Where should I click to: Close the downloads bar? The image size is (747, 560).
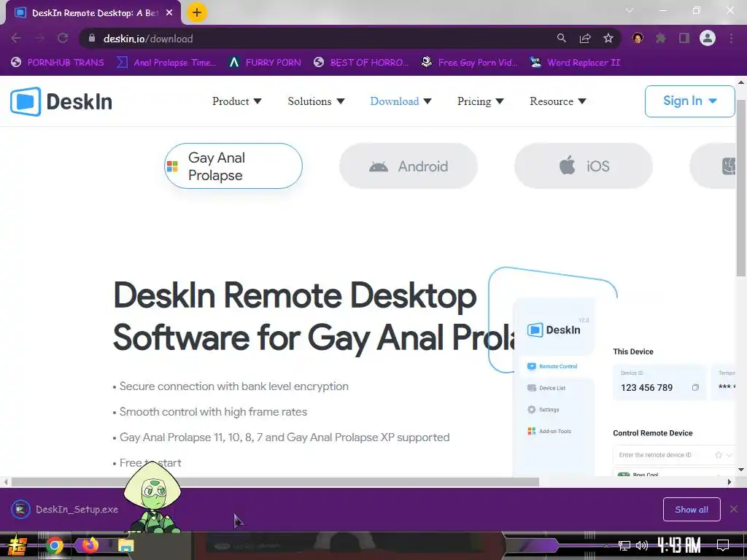[734, 509]
